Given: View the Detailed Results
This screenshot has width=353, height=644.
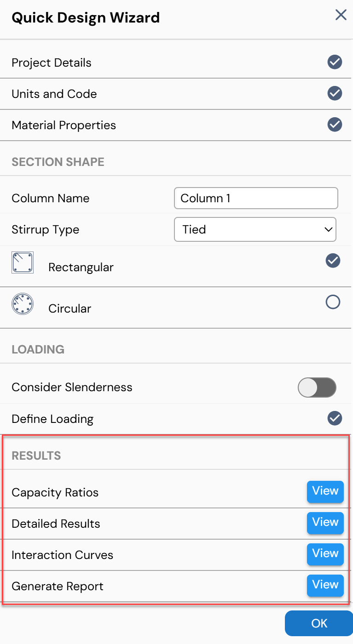Looking at the screenshot, I should tap(325, 523).
